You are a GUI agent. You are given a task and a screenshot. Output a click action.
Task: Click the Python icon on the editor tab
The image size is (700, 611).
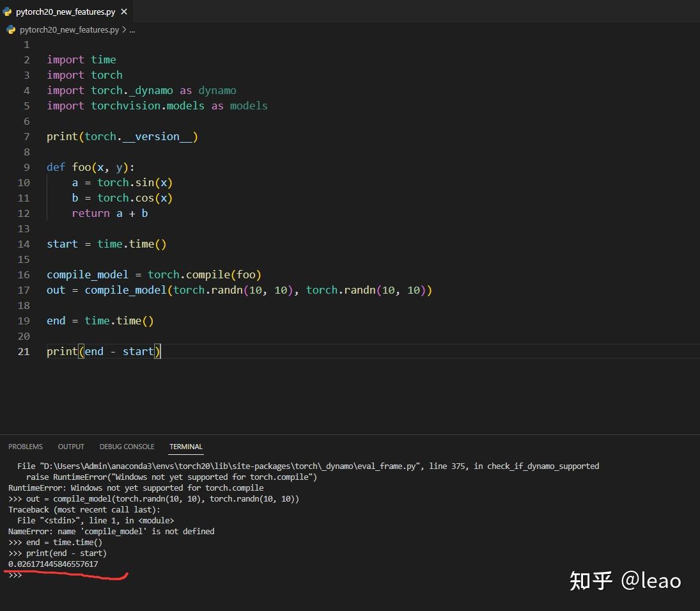[x=9, y=11]
